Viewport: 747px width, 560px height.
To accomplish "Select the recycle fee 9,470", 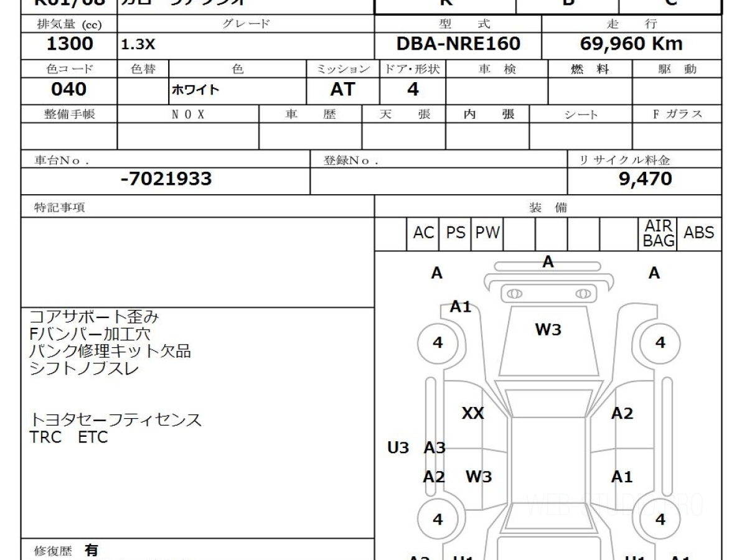I will point(645,179).
